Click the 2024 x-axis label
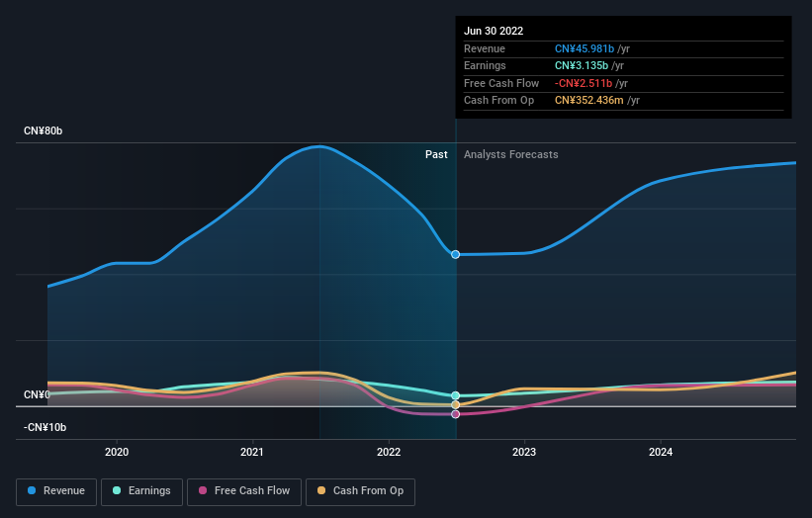812x518 pixels. coord(661,452)
